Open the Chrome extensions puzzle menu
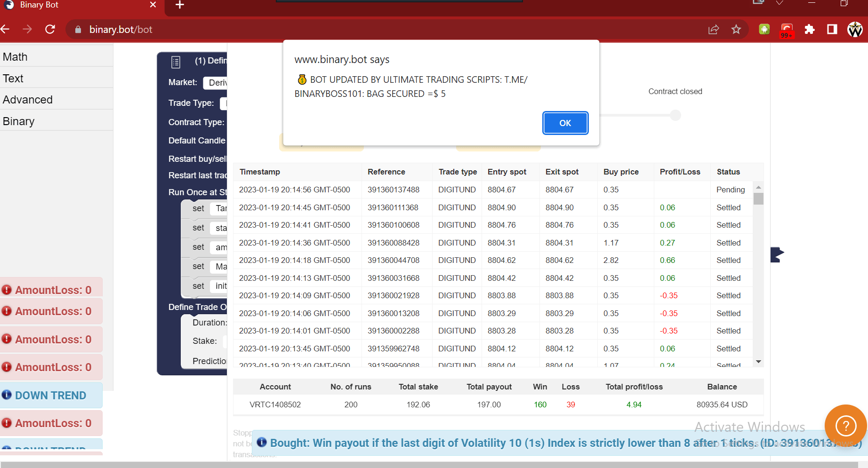868x468 pixels. point(810,29)
